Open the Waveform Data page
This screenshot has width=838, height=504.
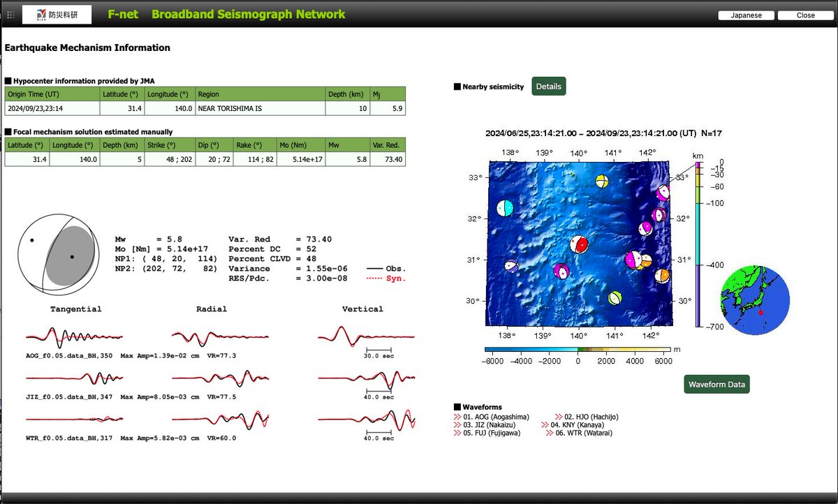716,385
